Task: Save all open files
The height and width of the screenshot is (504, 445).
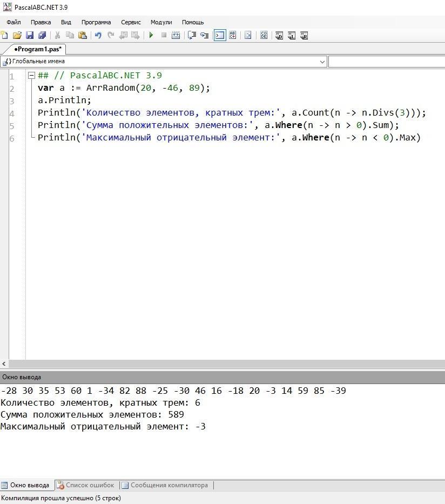Action: point(42,35)
